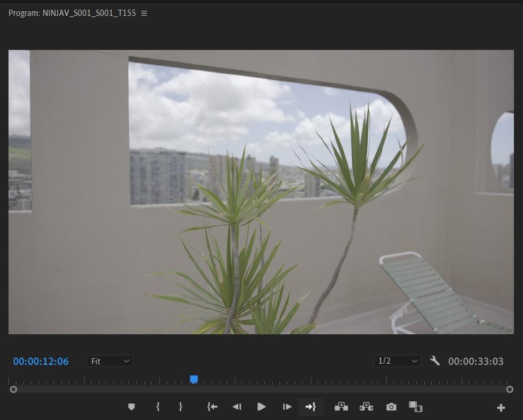Click the duration timecode 00:00:33:03
The image size is (523, 420).
476,361
